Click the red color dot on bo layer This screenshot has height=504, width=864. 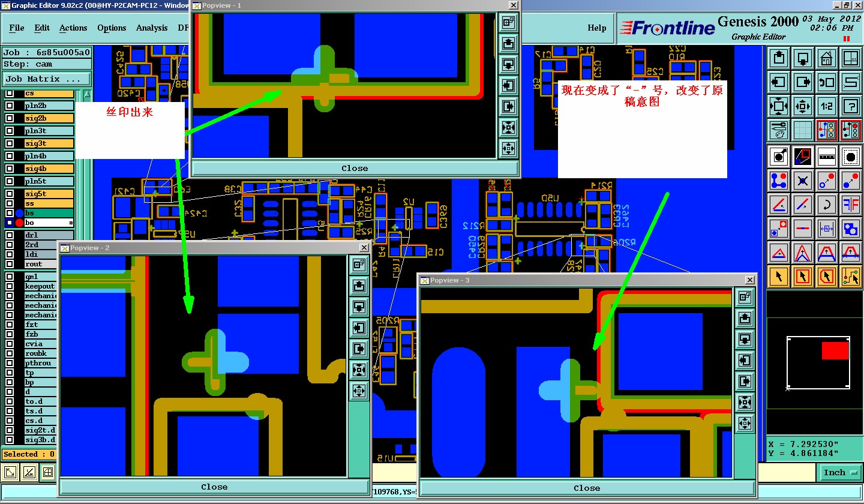(19, 223)
